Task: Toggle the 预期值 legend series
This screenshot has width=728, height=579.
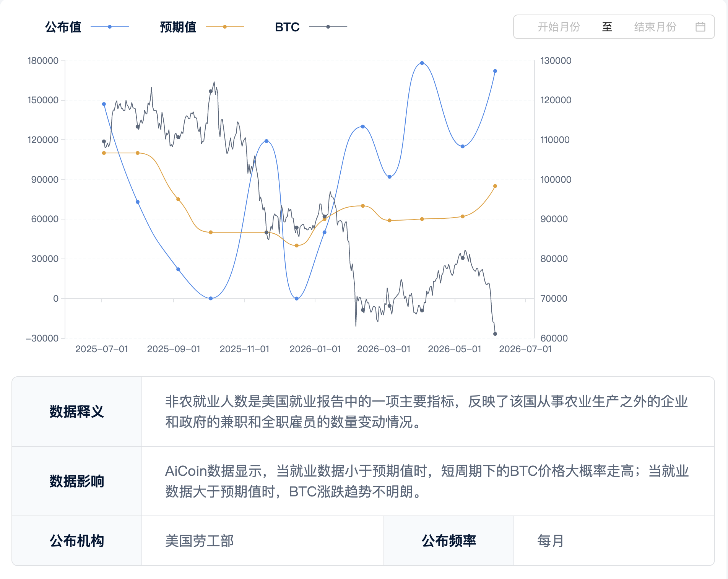Action: coord(201,27)
